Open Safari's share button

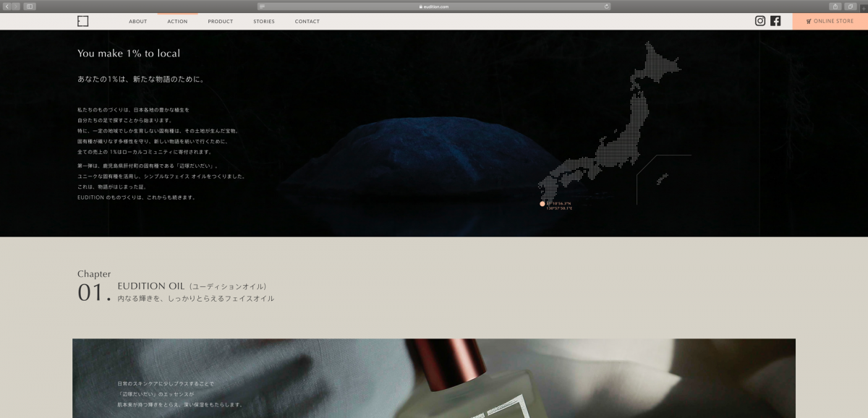tap(835, 6)
